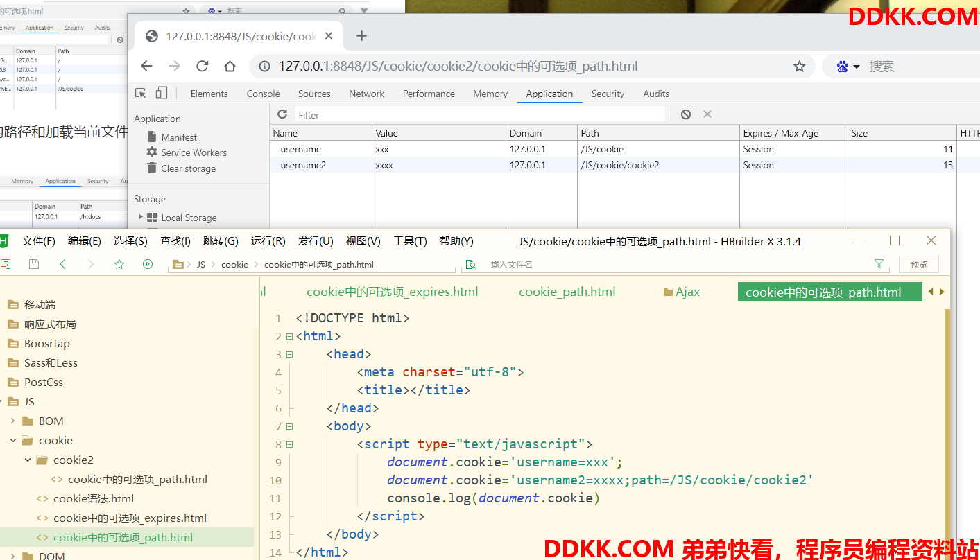Open the front DevTools Memory tab

490,94
